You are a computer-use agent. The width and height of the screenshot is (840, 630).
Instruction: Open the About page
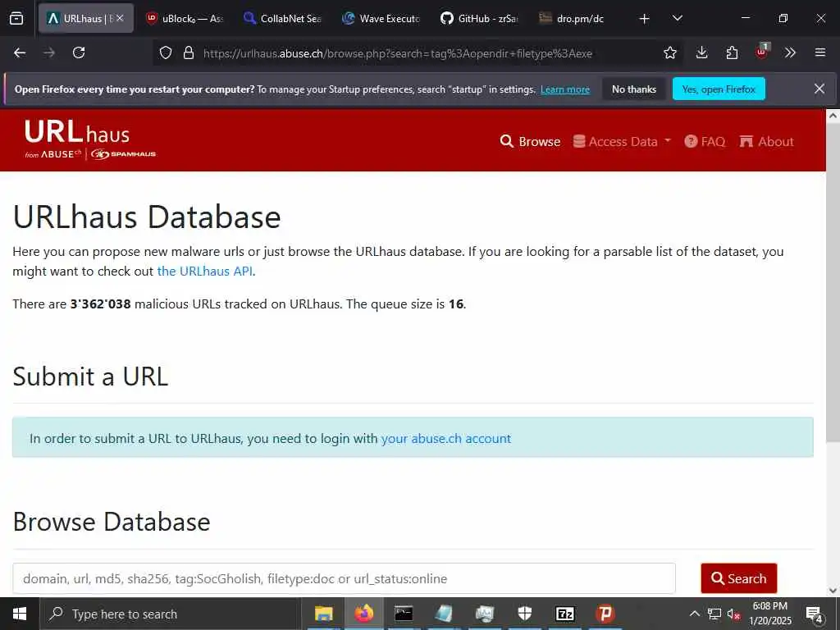(767, 141)
